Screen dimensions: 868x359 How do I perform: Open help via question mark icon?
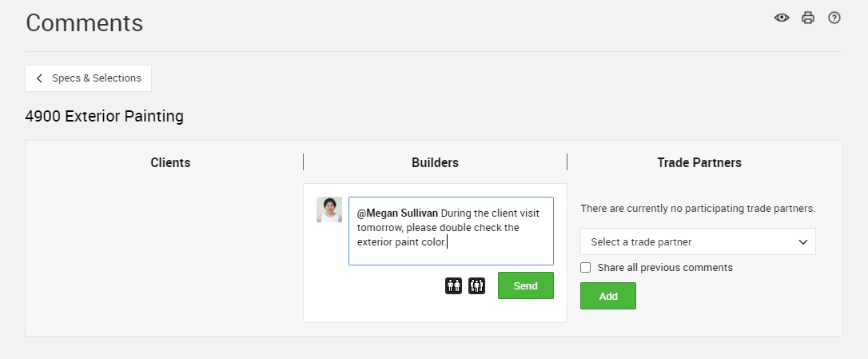tap(834, 18)
